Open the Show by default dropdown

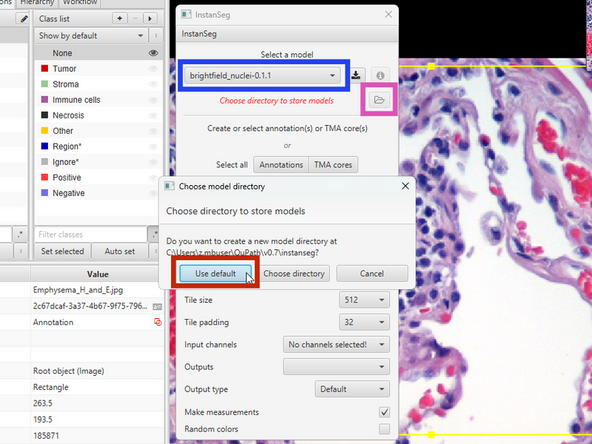point(91,36)
